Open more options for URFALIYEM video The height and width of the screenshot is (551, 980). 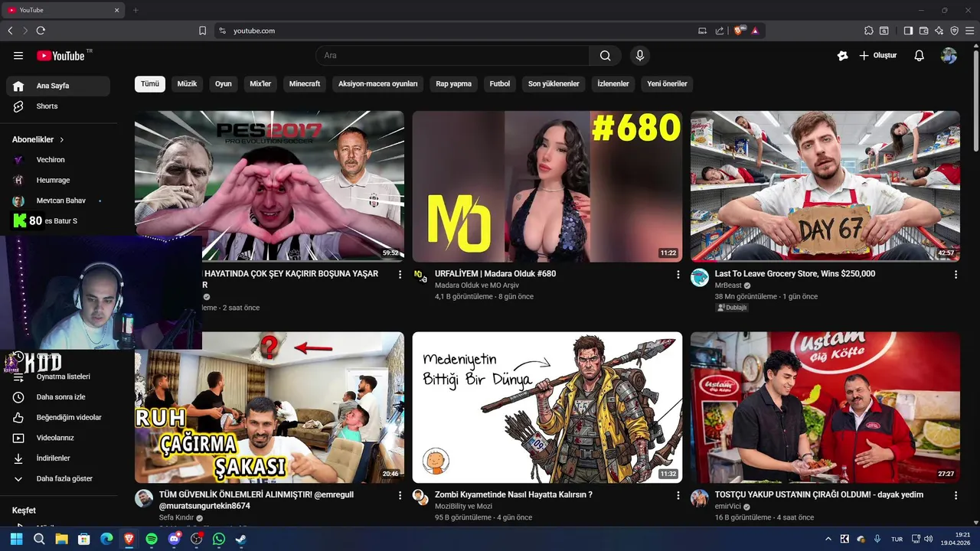pyautogui.click(x=678, y=274)
